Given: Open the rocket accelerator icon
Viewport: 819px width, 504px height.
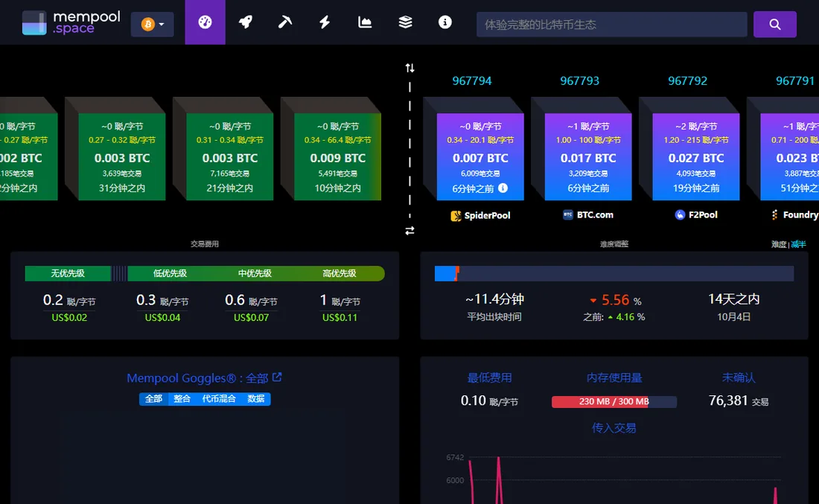Looking at the screenshot, I should coord(245,22).
